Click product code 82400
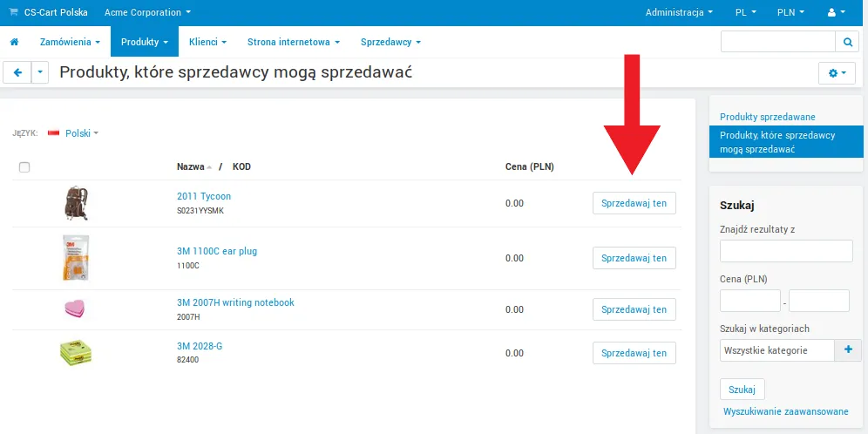This screenshot has height=434, width=868. pos(187,360)
